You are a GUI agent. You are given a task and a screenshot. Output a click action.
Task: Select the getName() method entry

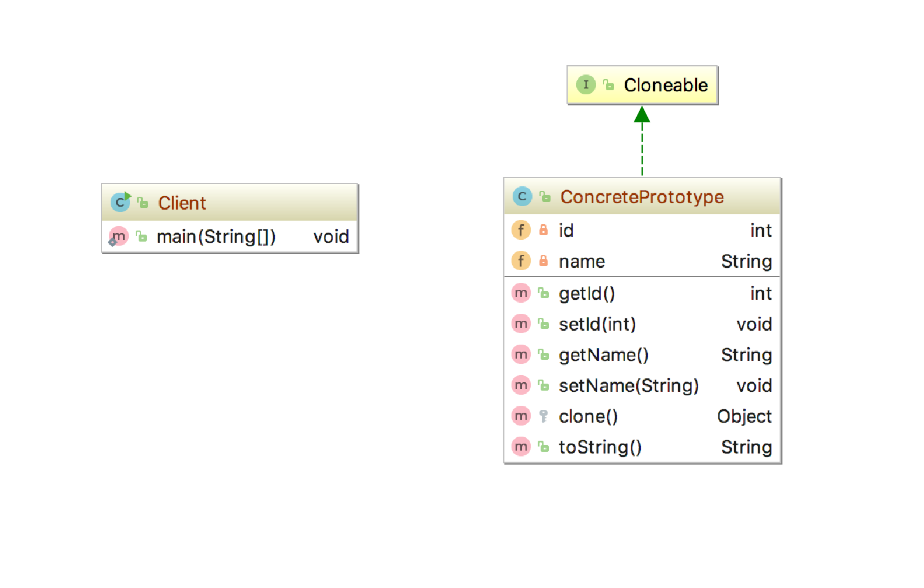(x=604, y=355)
